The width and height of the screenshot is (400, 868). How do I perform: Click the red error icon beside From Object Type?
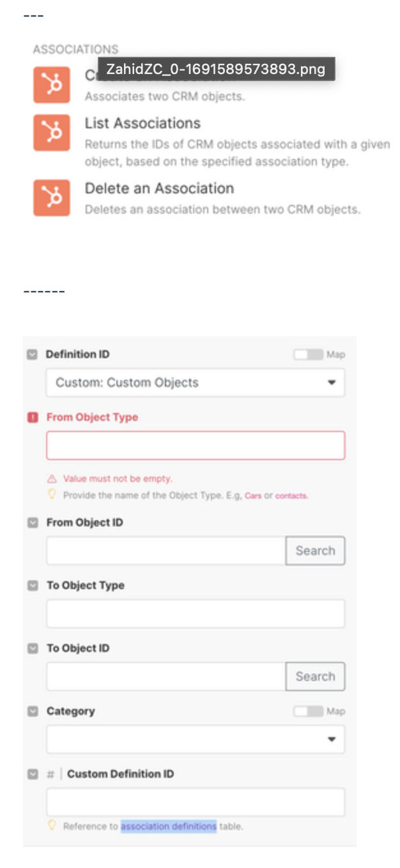[33, 417]
